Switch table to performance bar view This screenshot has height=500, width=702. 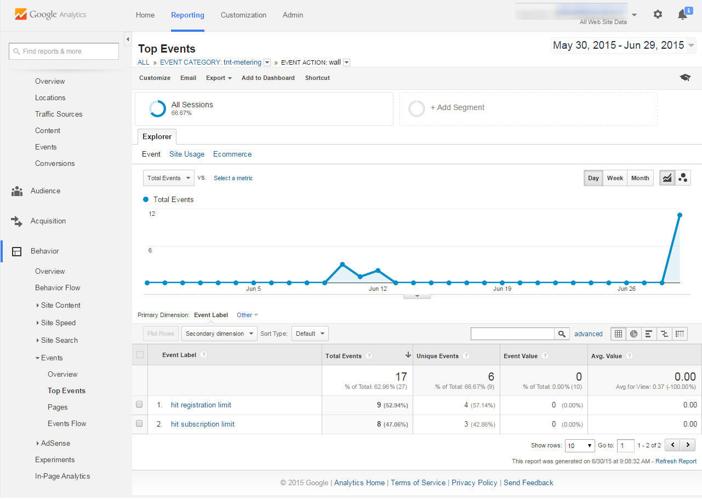pyautogui.click(x=649, y=334)
